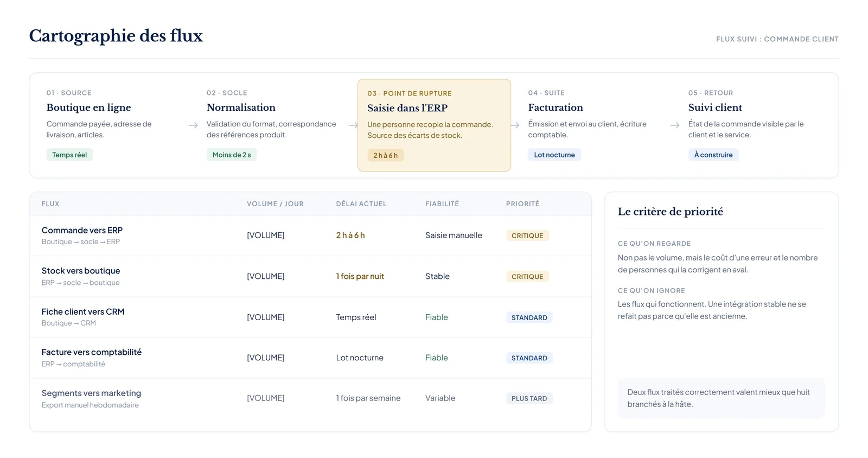Sort by the "DÉLAI ACTUEL" column header

coord(361,204)
